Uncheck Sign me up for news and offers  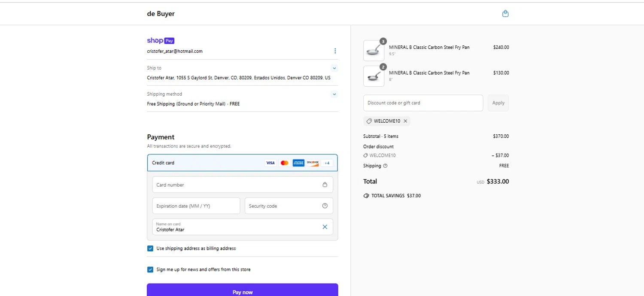[150, 269]
